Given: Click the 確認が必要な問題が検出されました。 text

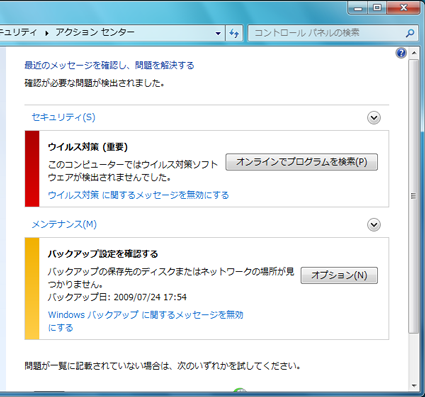Looking at the screenshot, I should pos(94,83).
